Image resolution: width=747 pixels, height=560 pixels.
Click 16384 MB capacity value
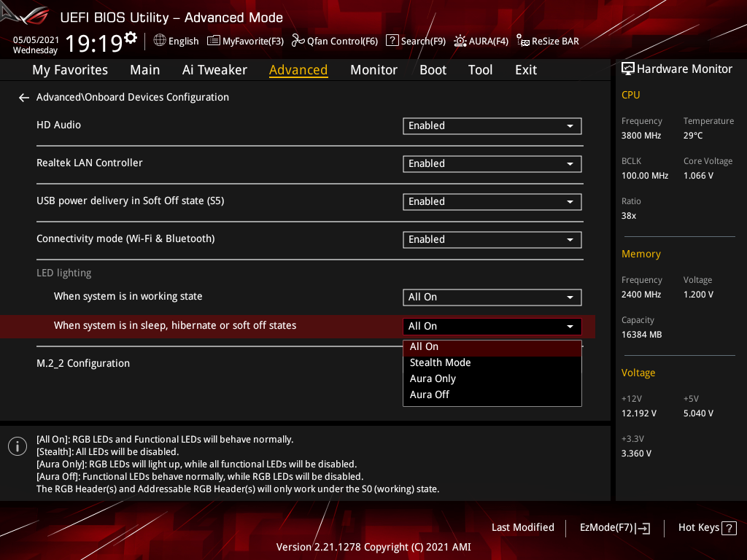(x=641, y=335)
